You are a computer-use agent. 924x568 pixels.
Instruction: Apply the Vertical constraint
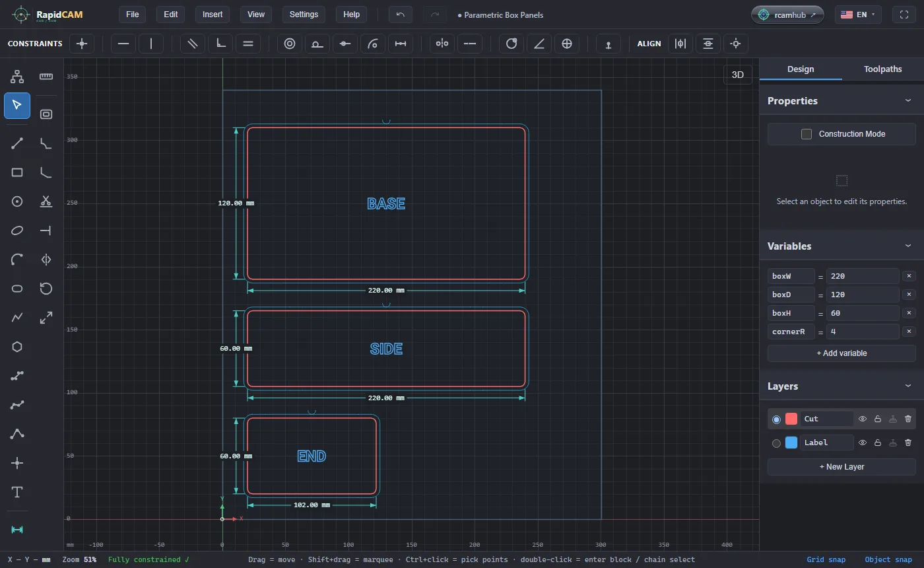[151, 44]
